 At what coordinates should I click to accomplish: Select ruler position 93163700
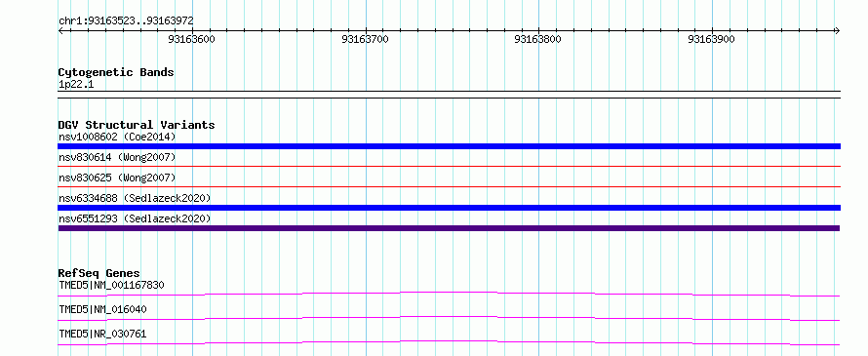[366, 39]
